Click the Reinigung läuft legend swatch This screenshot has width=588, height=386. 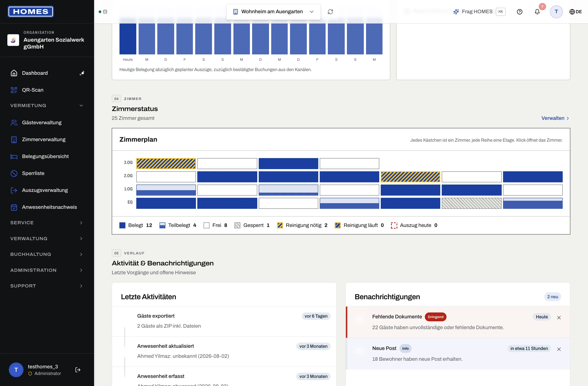[338, 225]
